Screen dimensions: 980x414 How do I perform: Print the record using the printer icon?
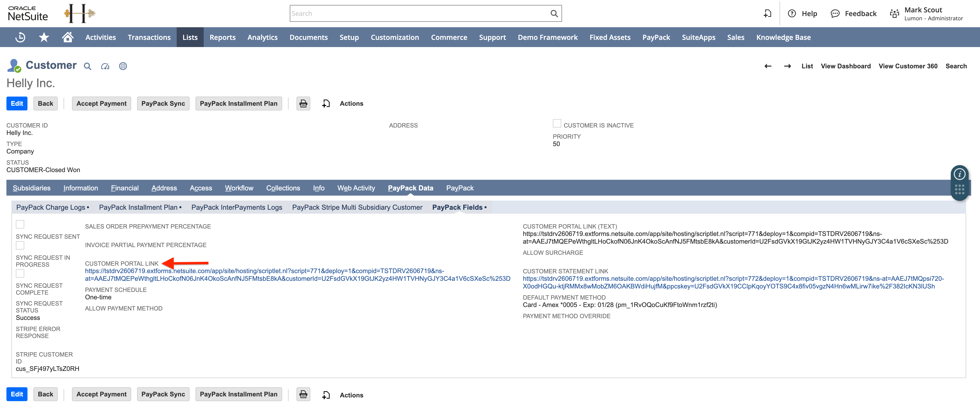pyautogui.click(x=303, y=103)
